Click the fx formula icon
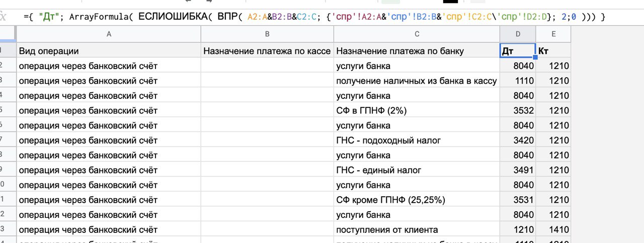The width and height of the screenshot is (644, 243). (x=3, y=16)
